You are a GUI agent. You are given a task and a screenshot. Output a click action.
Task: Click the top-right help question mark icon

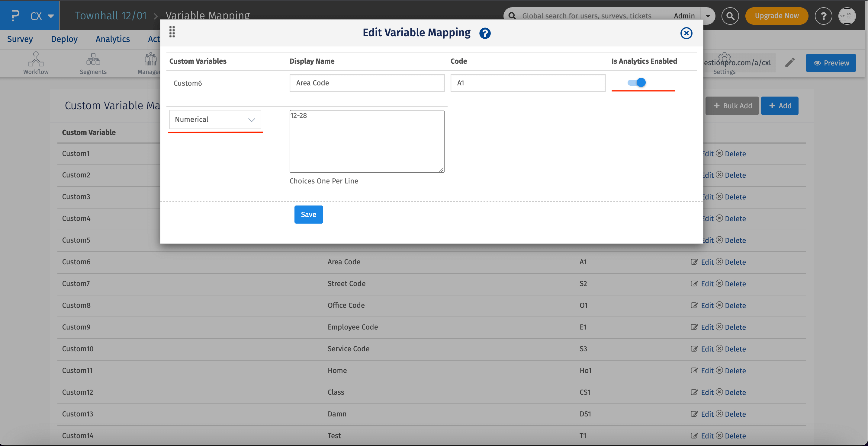click(824, 15)
